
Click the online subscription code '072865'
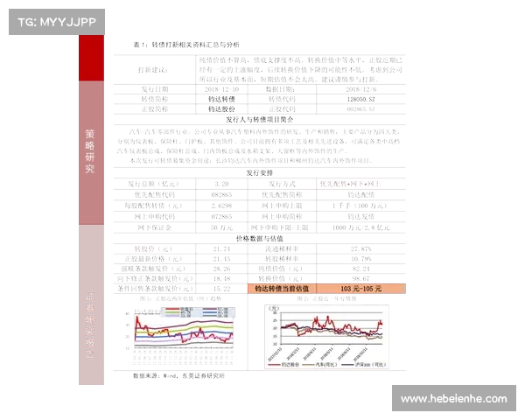tap(221, 217)
